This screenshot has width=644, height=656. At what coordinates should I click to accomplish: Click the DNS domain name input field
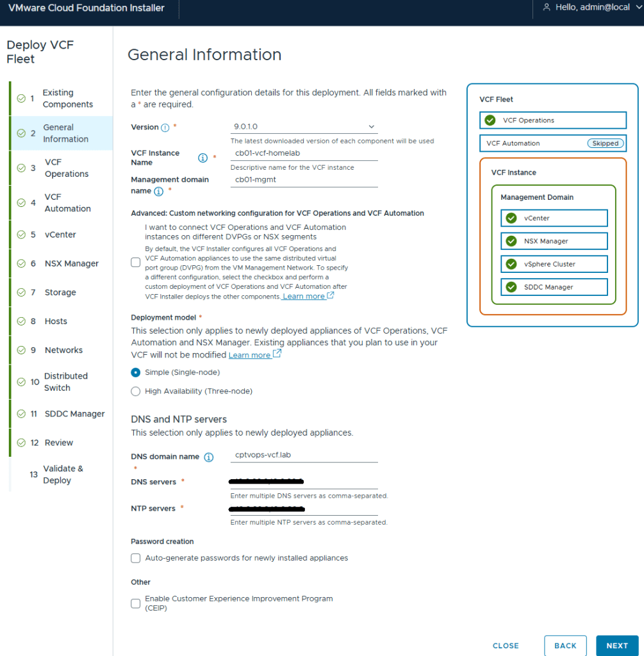pyautogui.click(x=304, y=455)
